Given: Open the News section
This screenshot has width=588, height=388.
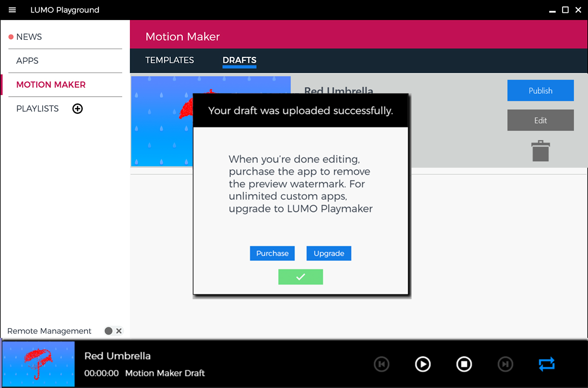Looking at the screenshot, I should 29,37.
